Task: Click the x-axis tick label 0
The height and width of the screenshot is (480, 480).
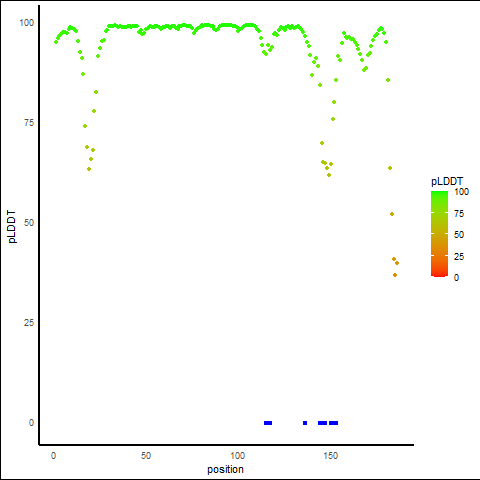Action: pos(53,456)
